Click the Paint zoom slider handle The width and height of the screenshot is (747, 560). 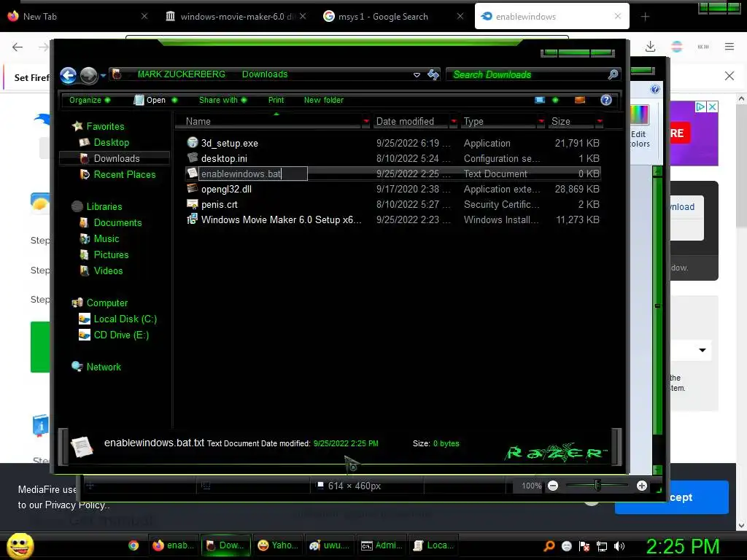pos(597,485)
